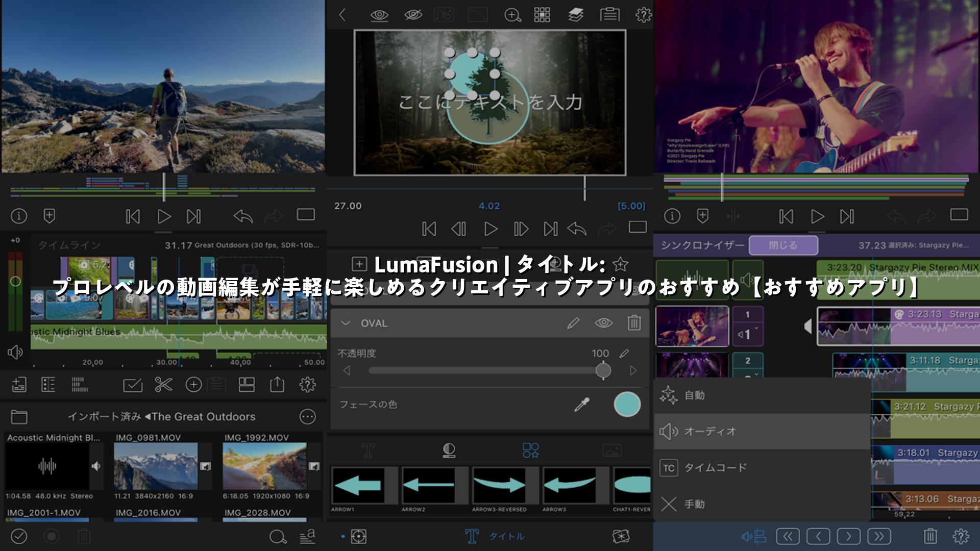
Task: Toggle crossed-out eye hide icon in title editor
Action: (x=413, y=15)
